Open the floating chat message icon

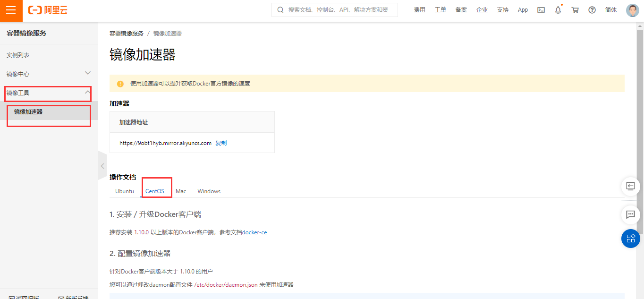point(630,214)
